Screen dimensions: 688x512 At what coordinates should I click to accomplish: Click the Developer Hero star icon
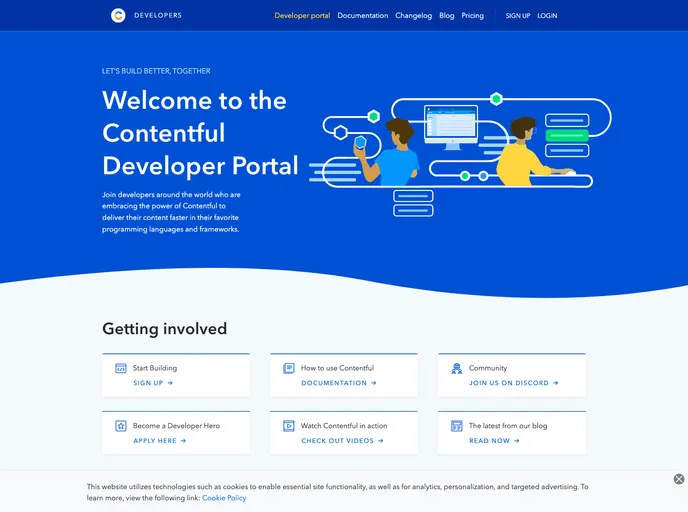click(x=121, y=426)
